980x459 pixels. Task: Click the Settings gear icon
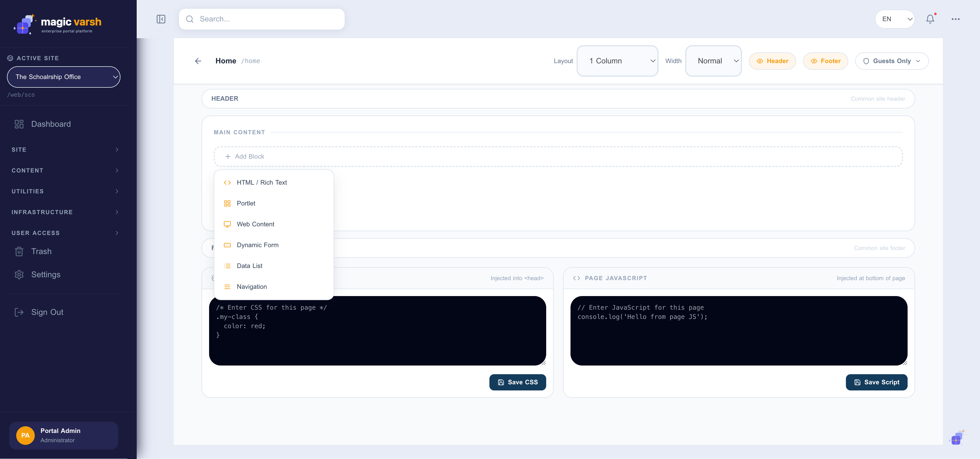pos(19,275)
